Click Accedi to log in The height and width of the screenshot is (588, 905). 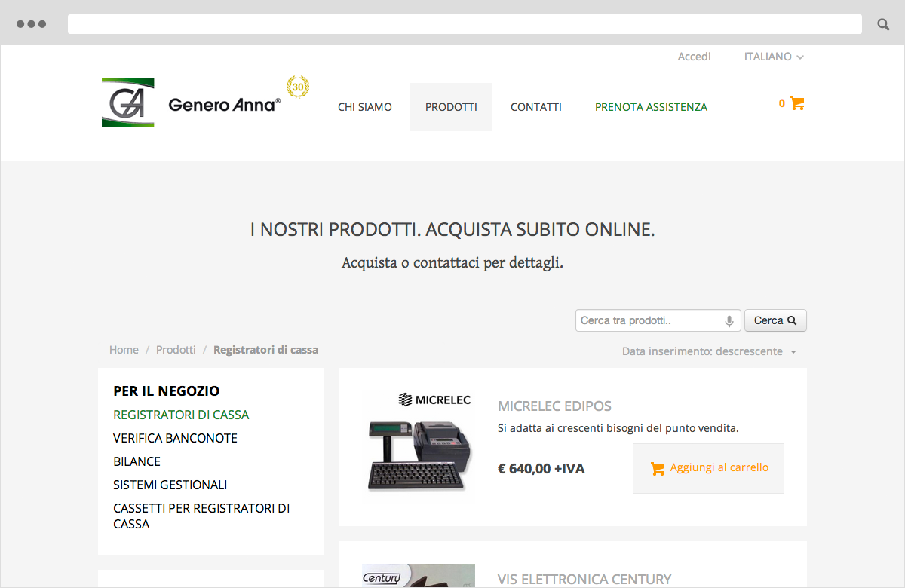pos(694,56)
